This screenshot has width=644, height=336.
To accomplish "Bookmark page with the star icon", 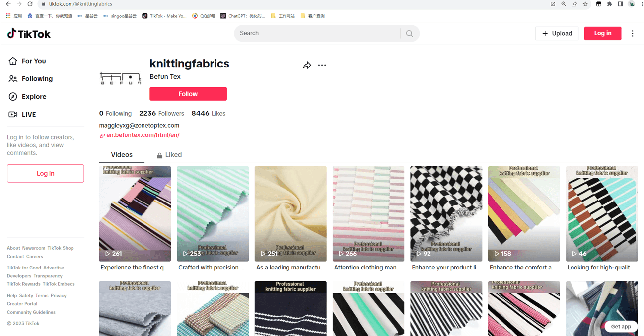I will point(585,4).
